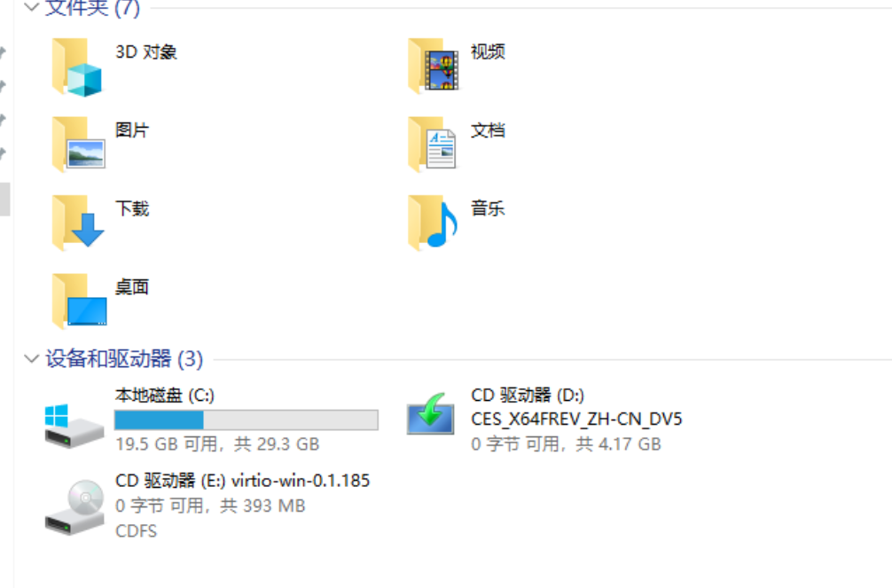Select the 3D 对象 folder icon

77,67
